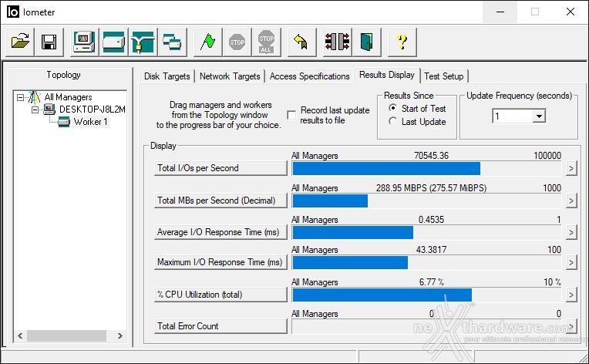
Task: Click % CPU Utilization (total) button
Action: click(220, 294)
